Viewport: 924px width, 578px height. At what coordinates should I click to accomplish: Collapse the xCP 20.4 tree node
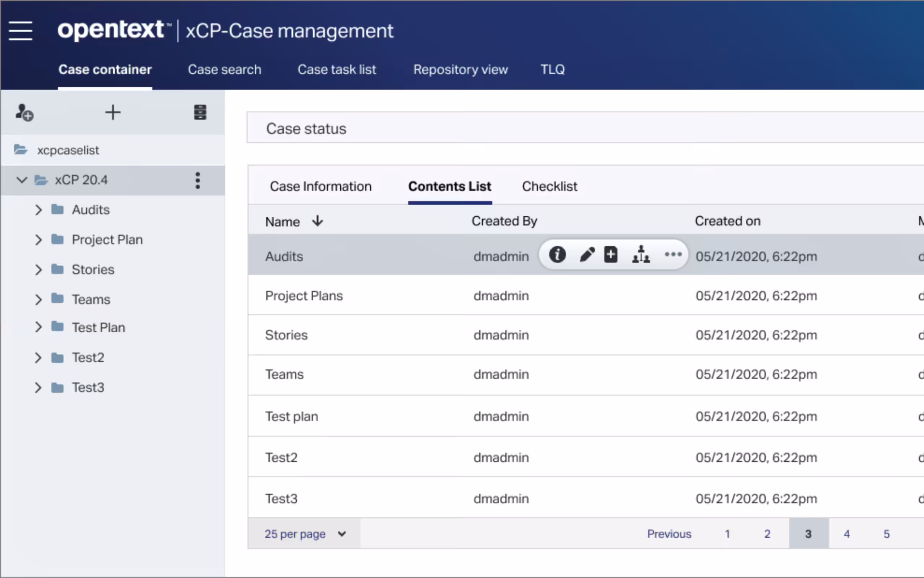coord(22,180)
